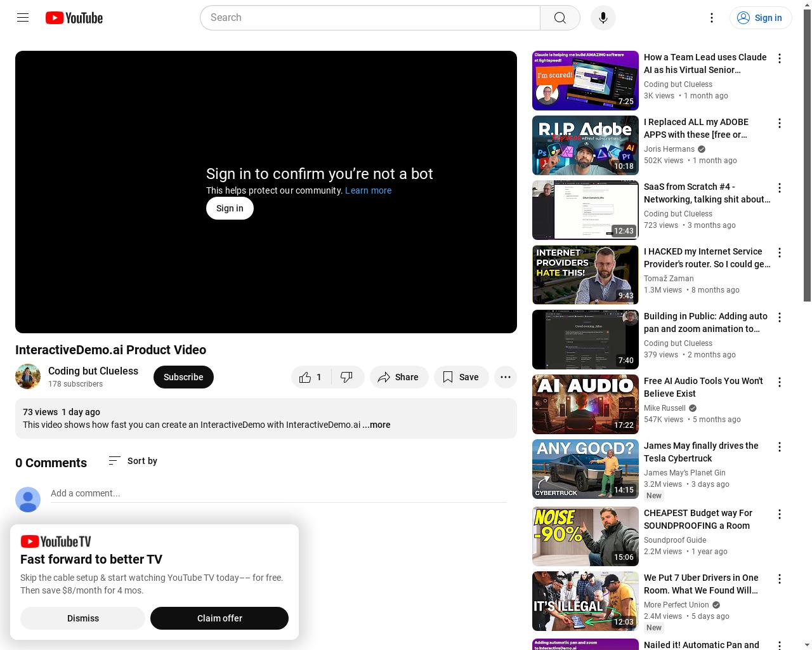Image resolution: width=812 pixels, height=650 pixels.
Task: Open options for Claude Team Lead video
Action: point(780,58)
